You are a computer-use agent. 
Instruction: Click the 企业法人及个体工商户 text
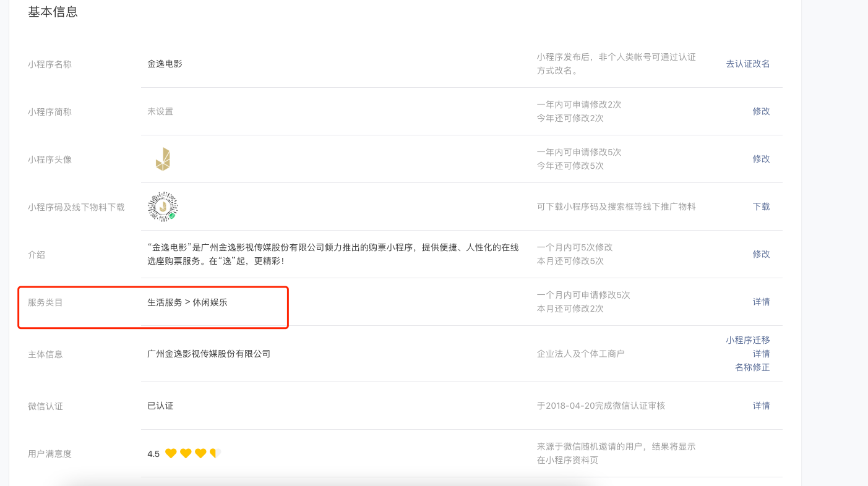click(x=581, y=354)
